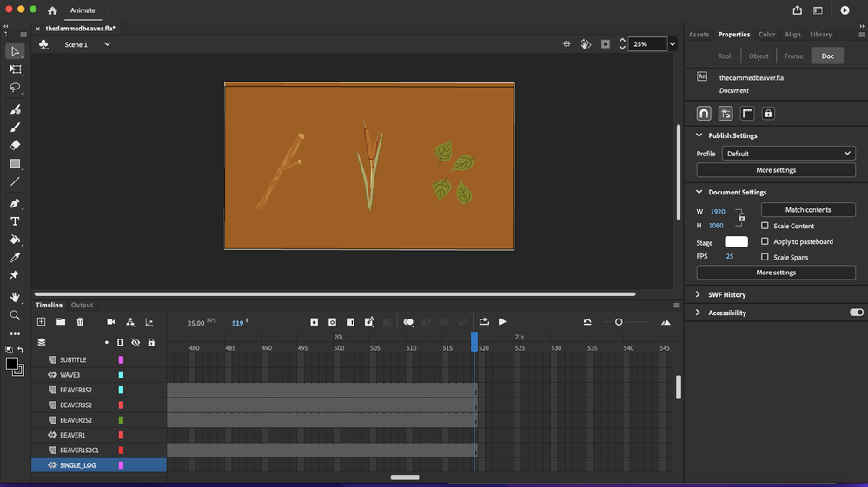Select the Hand tool
The image size is (868, 487).
coord(15,298)
